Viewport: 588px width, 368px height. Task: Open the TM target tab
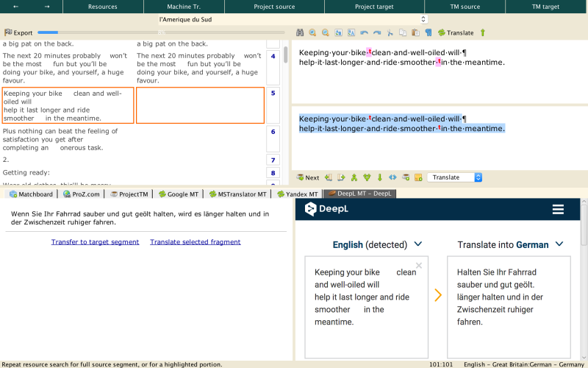(545, 7)
